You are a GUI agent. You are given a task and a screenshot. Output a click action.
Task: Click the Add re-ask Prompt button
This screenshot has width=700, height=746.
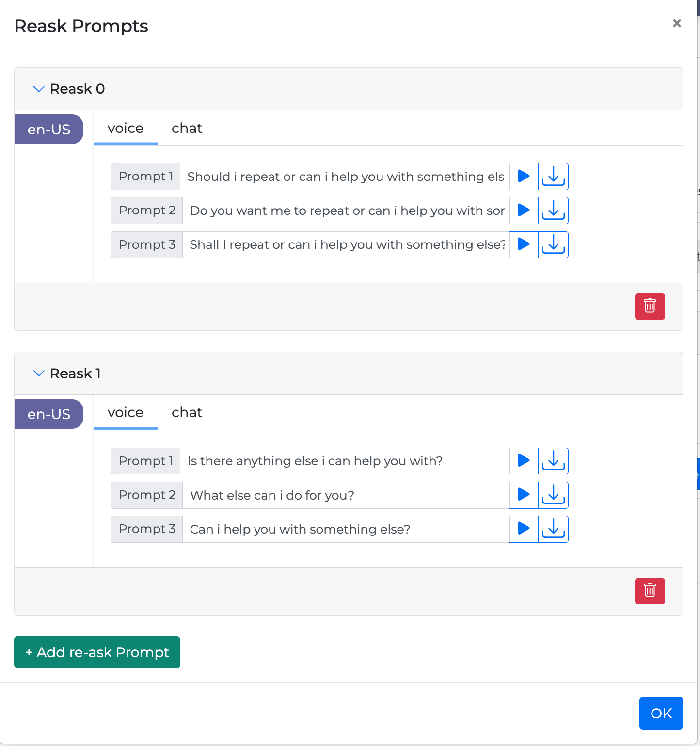pyautogui.click(x=97, y=652)
